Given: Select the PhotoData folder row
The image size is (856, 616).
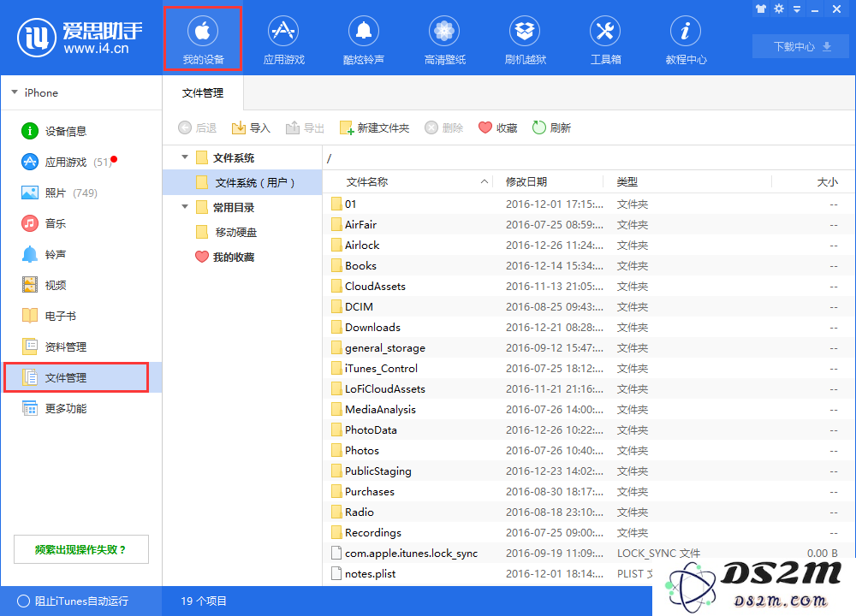Looking at the screenshot, I should tap(587, 430).
